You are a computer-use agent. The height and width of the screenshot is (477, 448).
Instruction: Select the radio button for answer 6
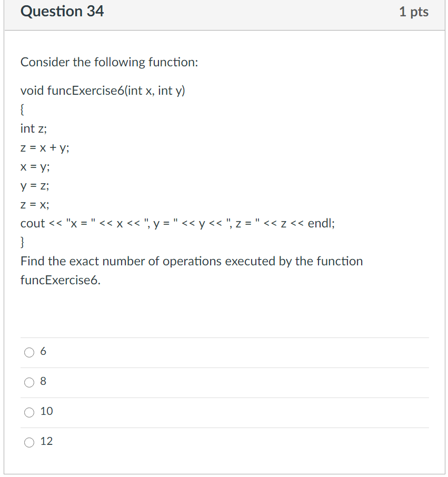pyautogui.click(x=29, y=352)
